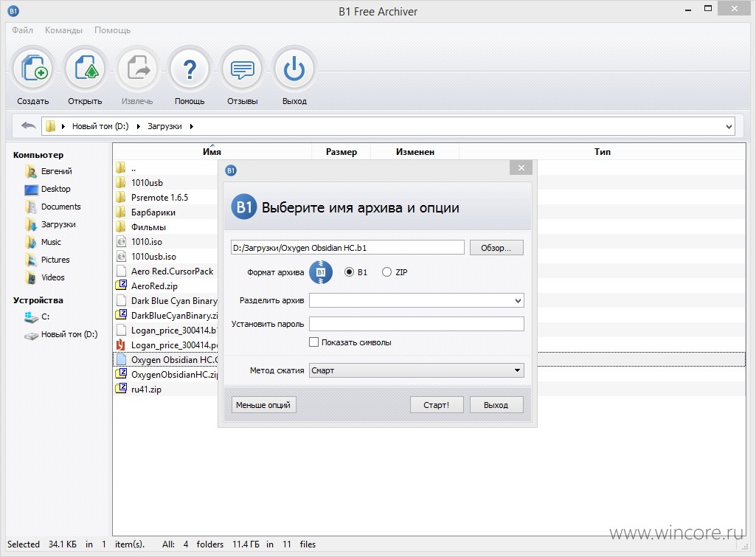Select the OxygenObsidianHC.zip file row
This screenshot has height=557, width=756.
pos(166,374)
